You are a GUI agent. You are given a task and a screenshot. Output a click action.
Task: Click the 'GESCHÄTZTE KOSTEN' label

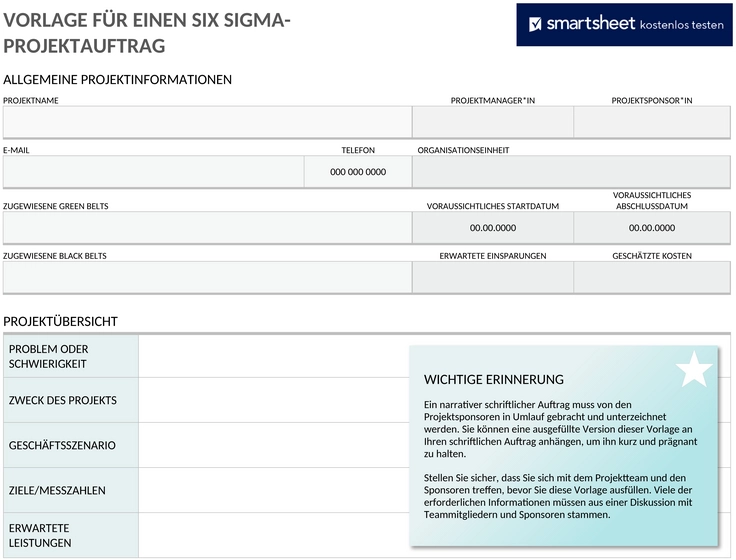click(652, 256)
